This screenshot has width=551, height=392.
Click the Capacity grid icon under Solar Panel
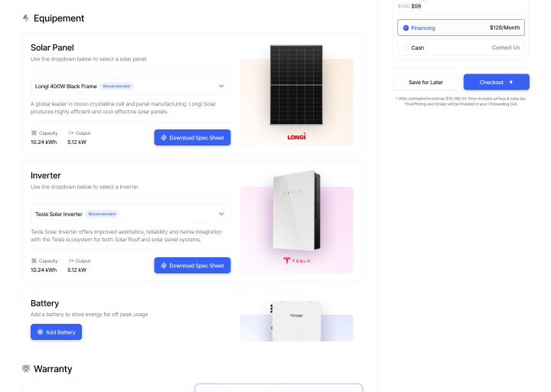coord(34,133)
